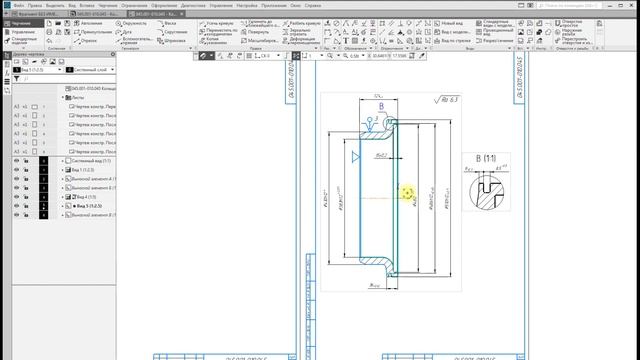Activate the Повернуть rotate tool
This screenshot has height=360, width=640.
[x=255, y=32]
